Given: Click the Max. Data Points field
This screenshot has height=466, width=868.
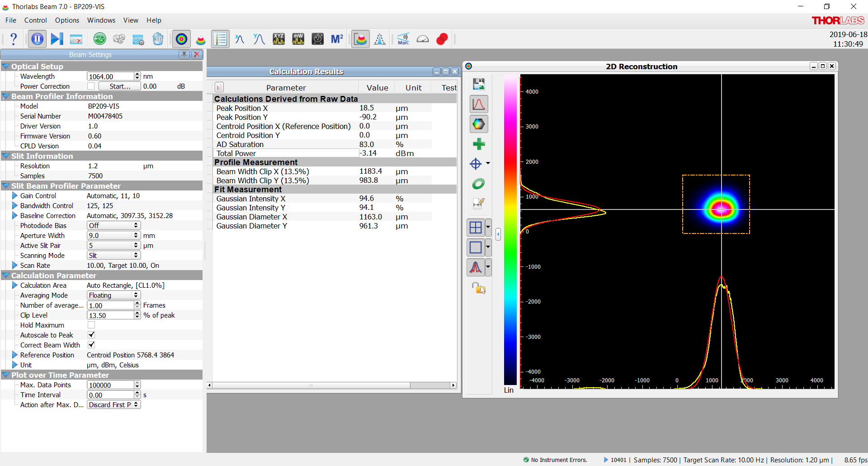Looking at the screenshot, I should pos(111,385).
